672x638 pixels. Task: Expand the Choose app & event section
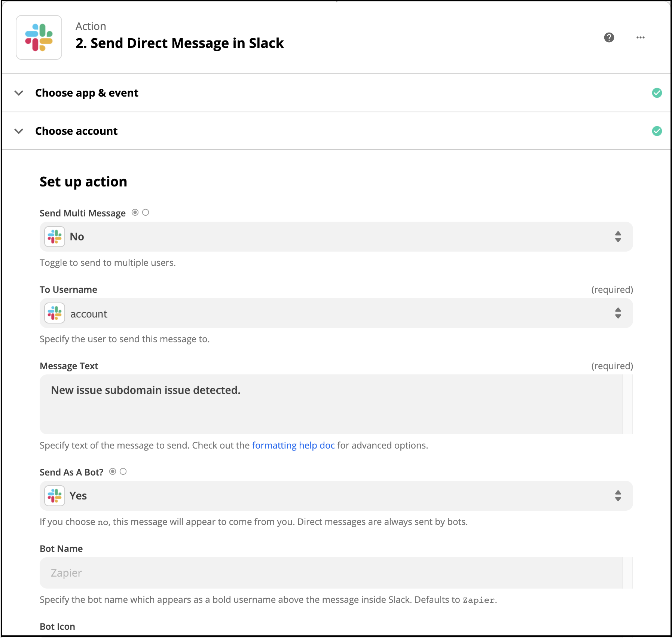coord(19,93)
